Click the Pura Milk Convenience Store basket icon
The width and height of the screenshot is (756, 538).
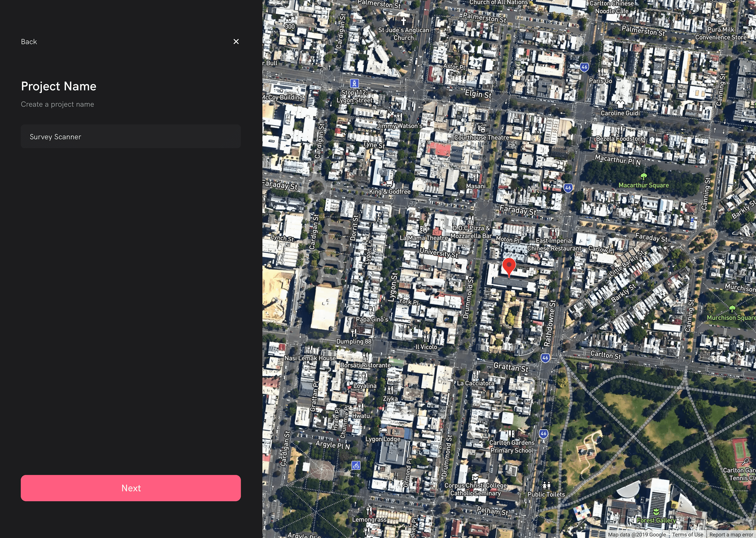point(720,21)
